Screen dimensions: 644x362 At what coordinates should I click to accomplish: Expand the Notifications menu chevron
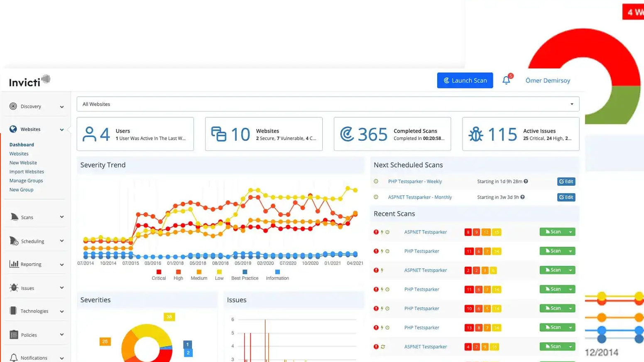click(x=62, y=358)
